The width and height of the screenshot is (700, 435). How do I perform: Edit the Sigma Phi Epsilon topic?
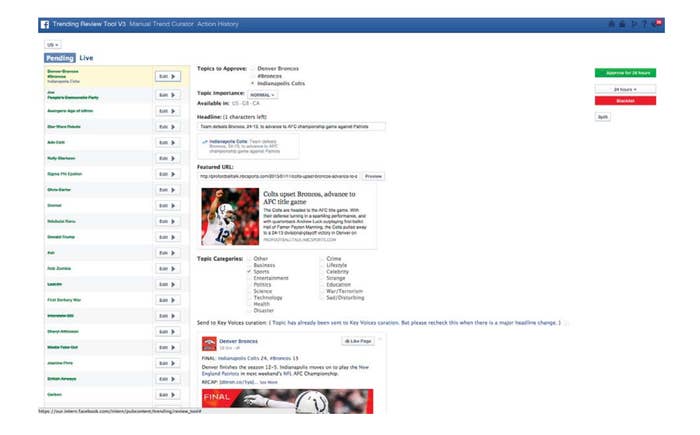[168, 174]
